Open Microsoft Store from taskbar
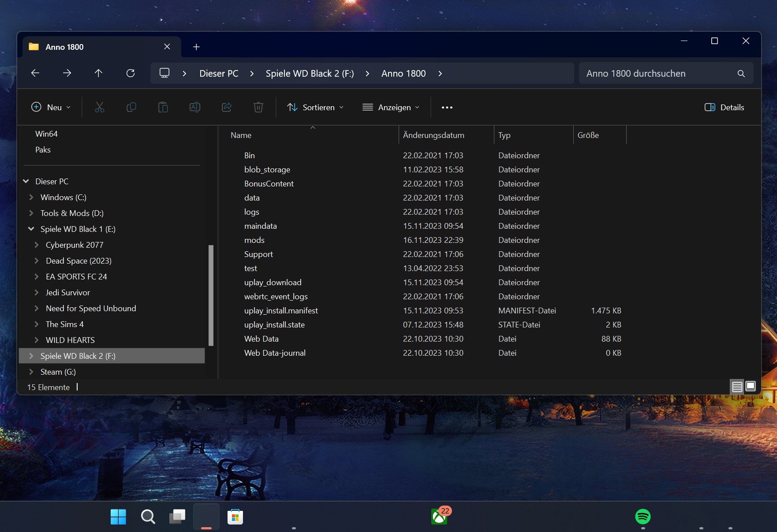Screen dimensions: 777x532 pyautogui.click(x=235, y=517)
